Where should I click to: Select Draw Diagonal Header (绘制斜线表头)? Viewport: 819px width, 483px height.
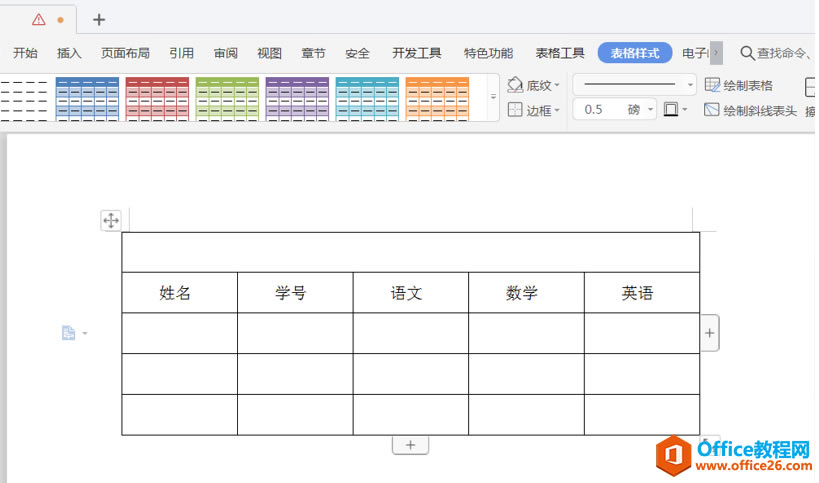[x=751, y=110]
